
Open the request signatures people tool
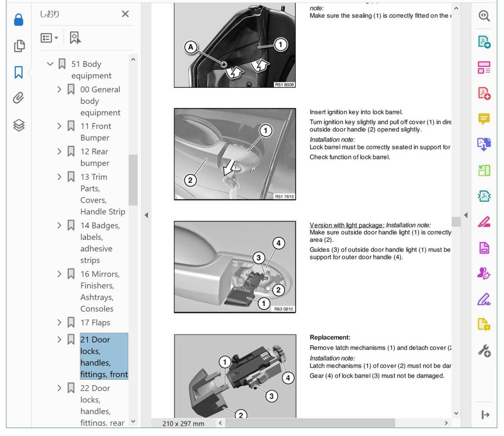tap(484, 273)
